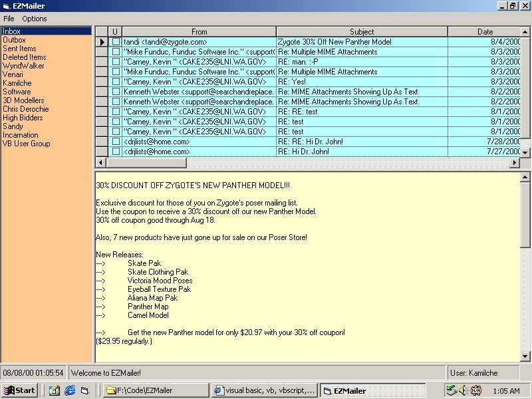Select the Deleted Items folder

click(24, 57)
